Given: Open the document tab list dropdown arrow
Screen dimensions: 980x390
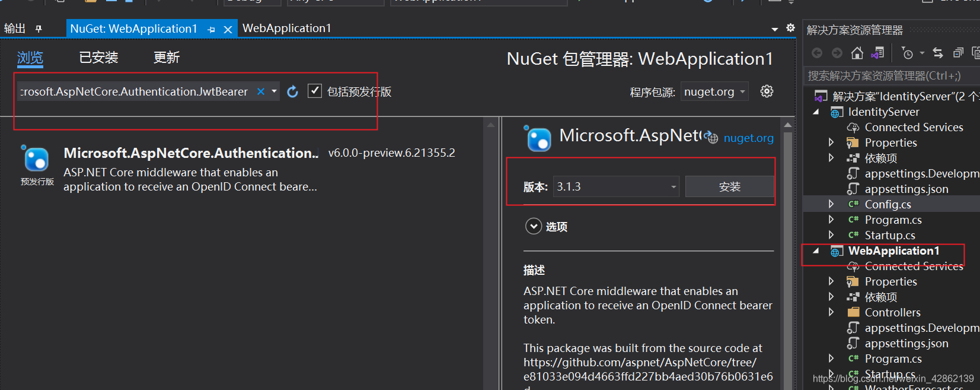Looking at the screenshot, I should click(x=774, y=29).
